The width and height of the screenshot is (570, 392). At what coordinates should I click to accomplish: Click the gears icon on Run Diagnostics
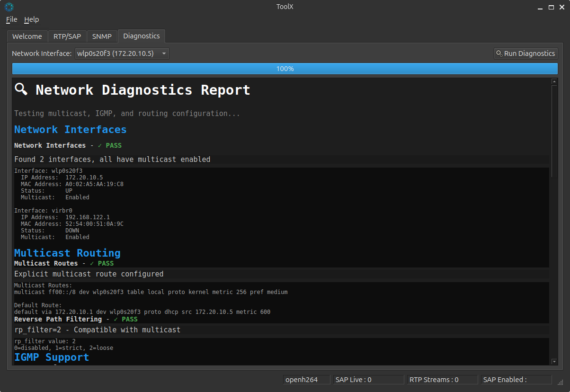[x=499, y=53]
